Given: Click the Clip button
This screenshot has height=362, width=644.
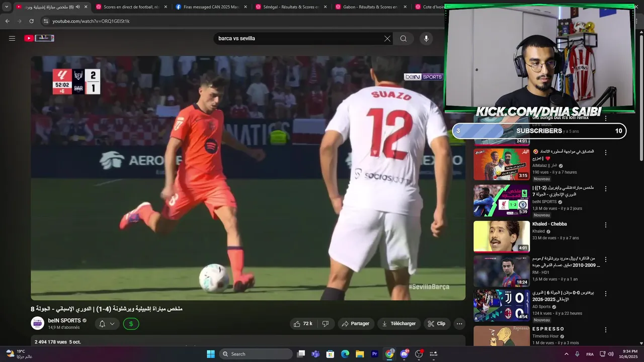Looking at the screenshot, I should coord(437,324).
